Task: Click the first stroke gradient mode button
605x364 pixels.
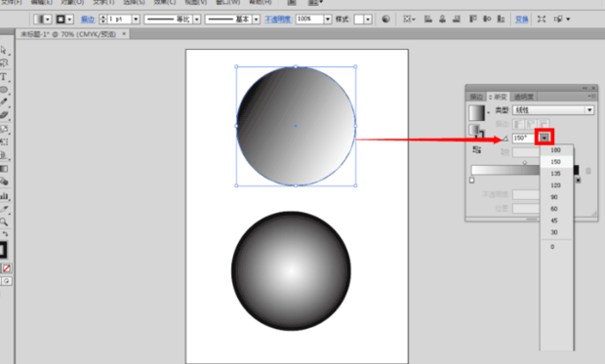Action: coord(518,124)
